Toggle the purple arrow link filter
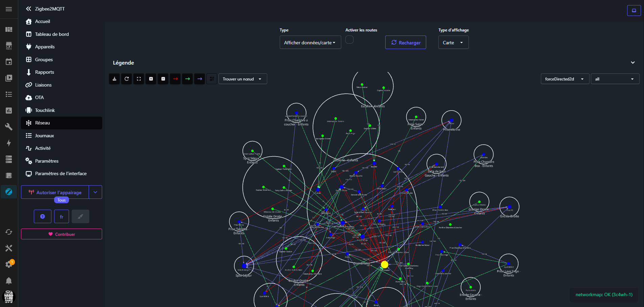 point(200,79)
